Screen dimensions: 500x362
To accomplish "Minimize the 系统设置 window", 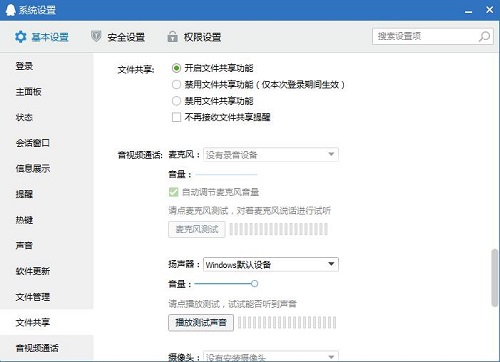I will pyautogui.click(x=468, y=11).
